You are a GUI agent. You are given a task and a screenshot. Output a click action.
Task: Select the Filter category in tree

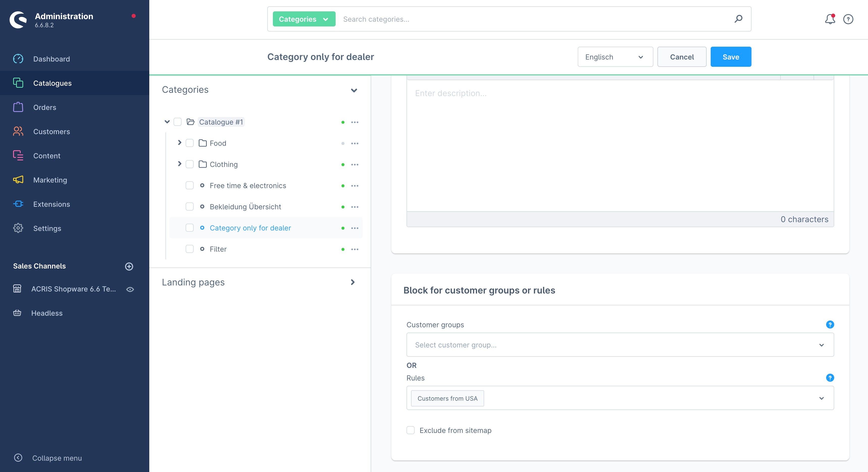(x=218, y=249)
